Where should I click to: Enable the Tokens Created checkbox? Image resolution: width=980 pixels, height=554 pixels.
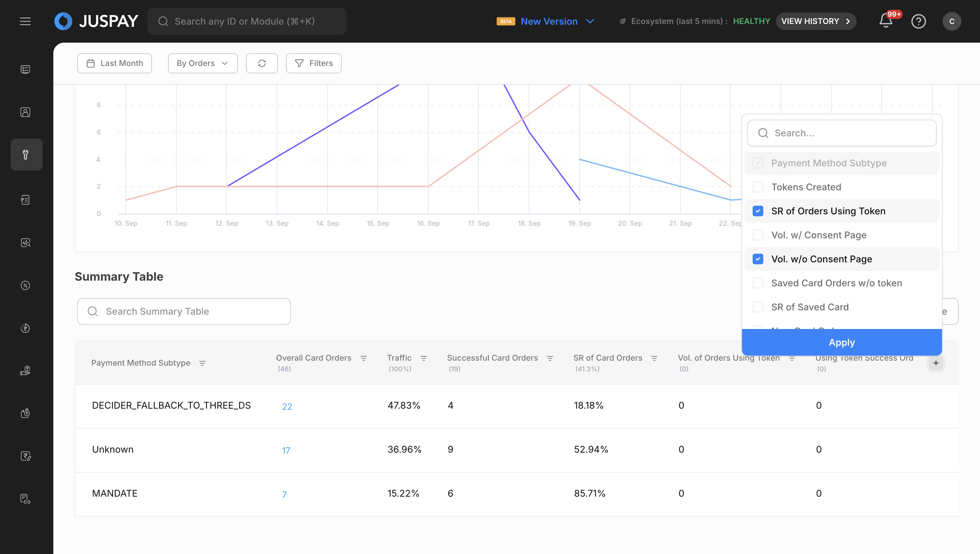coord(758,187)
